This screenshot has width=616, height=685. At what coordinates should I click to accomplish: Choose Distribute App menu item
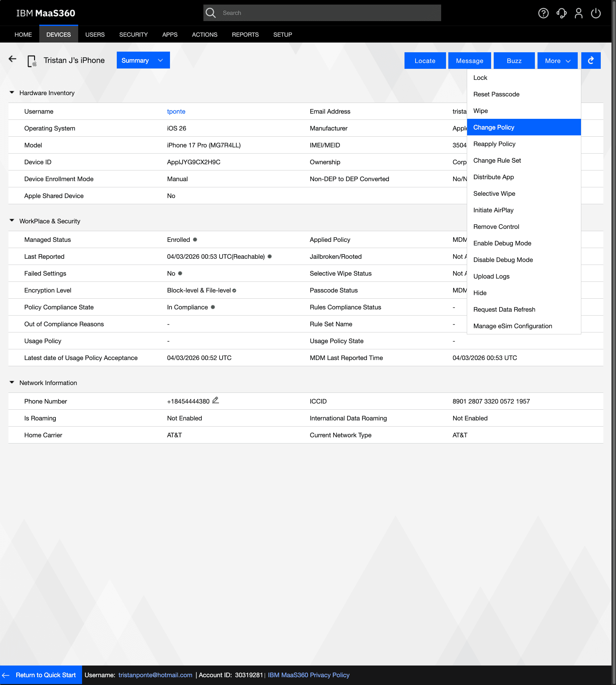pos(524,177)
